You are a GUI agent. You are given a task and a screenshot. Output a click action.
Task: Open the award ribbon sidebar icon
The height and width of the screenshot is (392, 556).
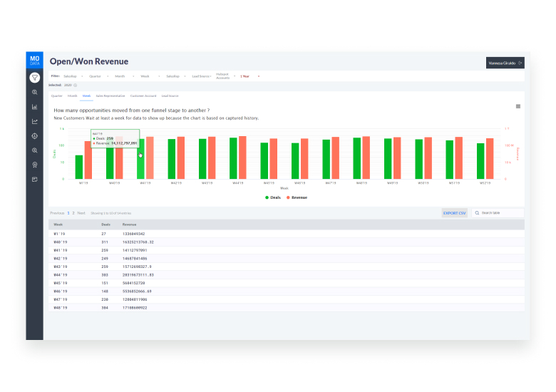35,165
